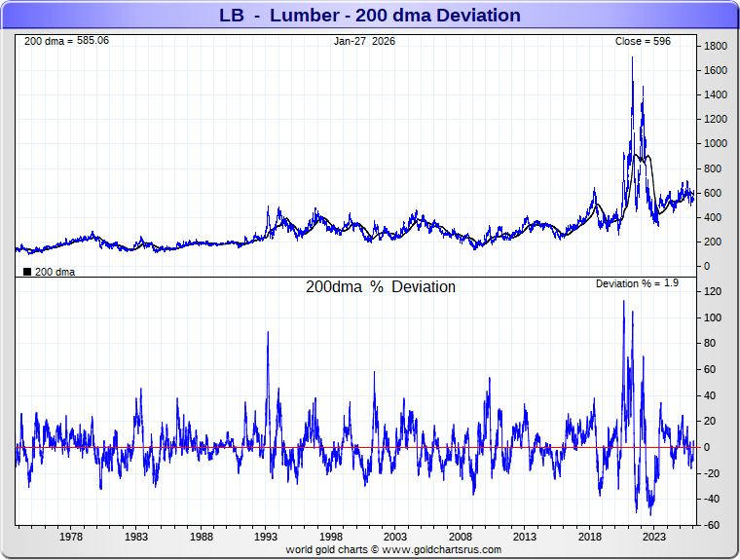Screen dimensions: 740x560
Task: Click the 2008 year label on the x-axis
Action: [x=461, y=537]
